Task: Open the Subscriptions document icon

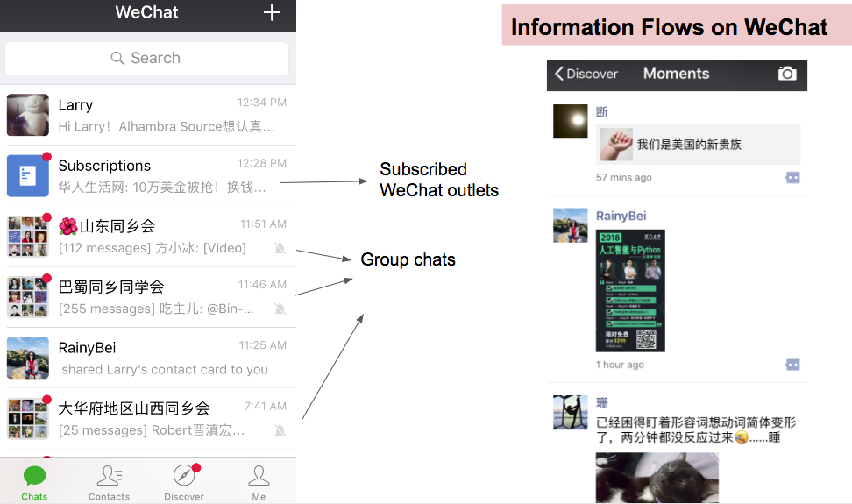Action: point(28,175)
